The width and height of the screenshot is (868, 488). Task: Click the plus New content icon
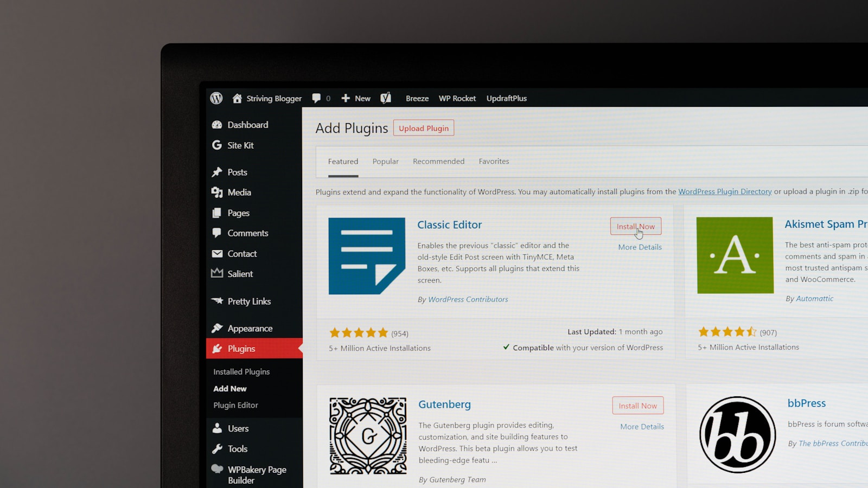click(x=346, y=98)
